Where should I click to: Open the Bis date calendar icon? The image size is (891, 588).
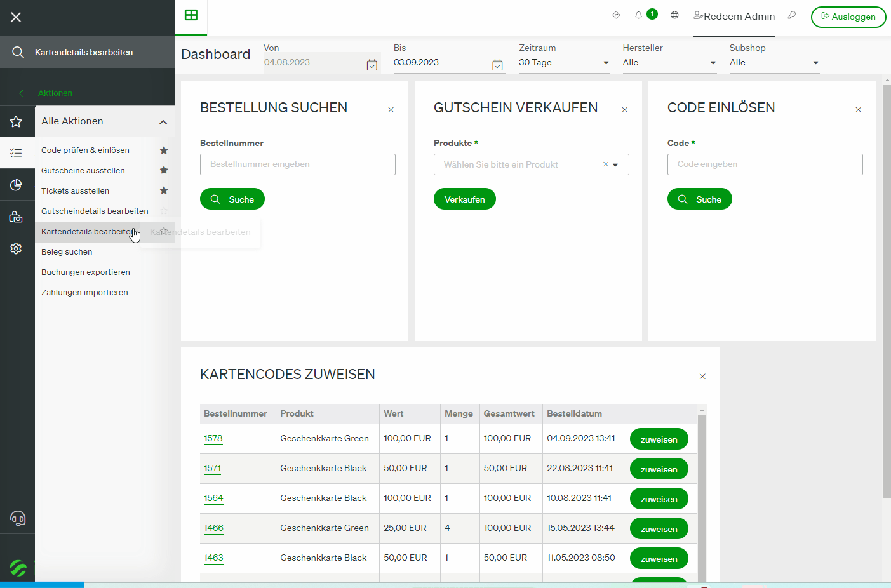(497, 65)
